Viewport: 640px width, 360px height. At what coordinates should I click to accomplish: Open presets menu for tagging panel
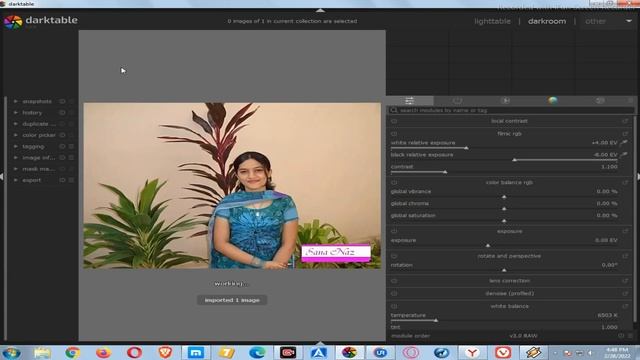click(71, 146)
